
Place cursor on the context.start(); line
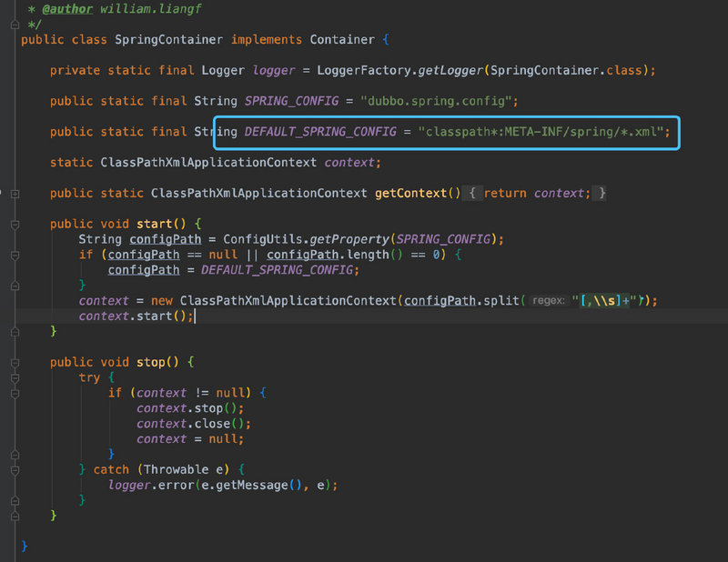tap(136, 316)
